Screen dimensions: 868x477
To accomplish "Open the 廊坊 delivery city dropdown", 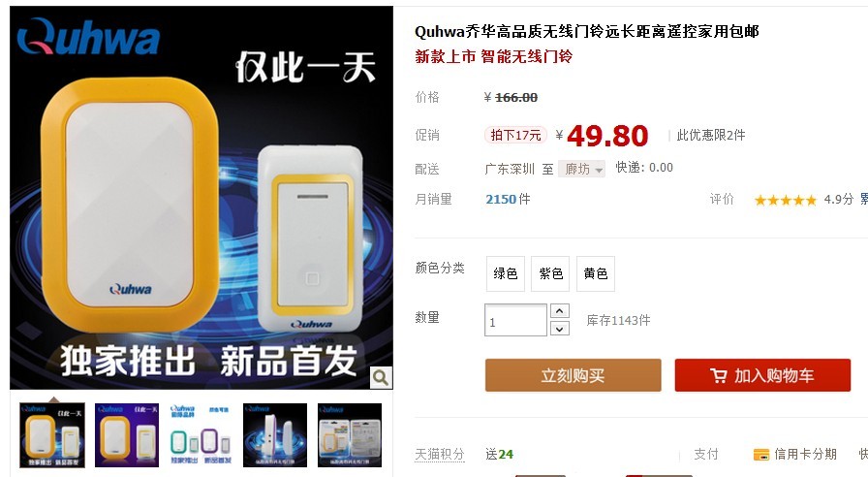I will [582, 169].
